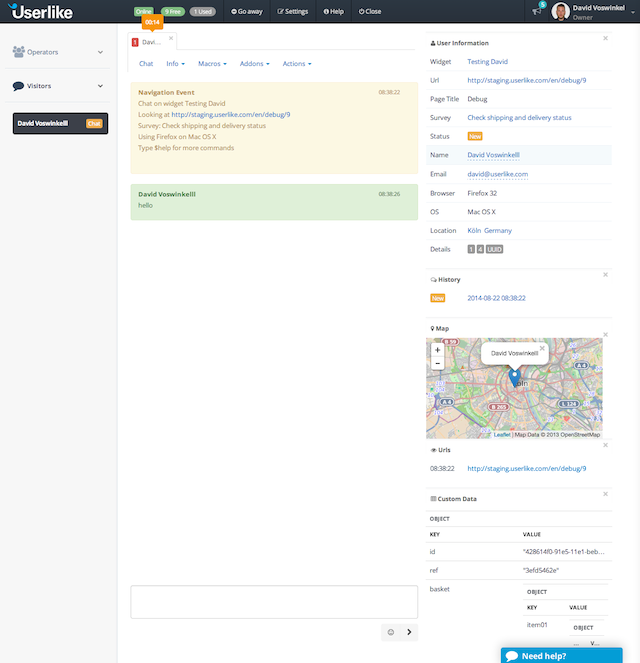Click the Operators group icon
Image resolution: width=640 pixels, height=663 pixels.
click(x=19, y=52)
